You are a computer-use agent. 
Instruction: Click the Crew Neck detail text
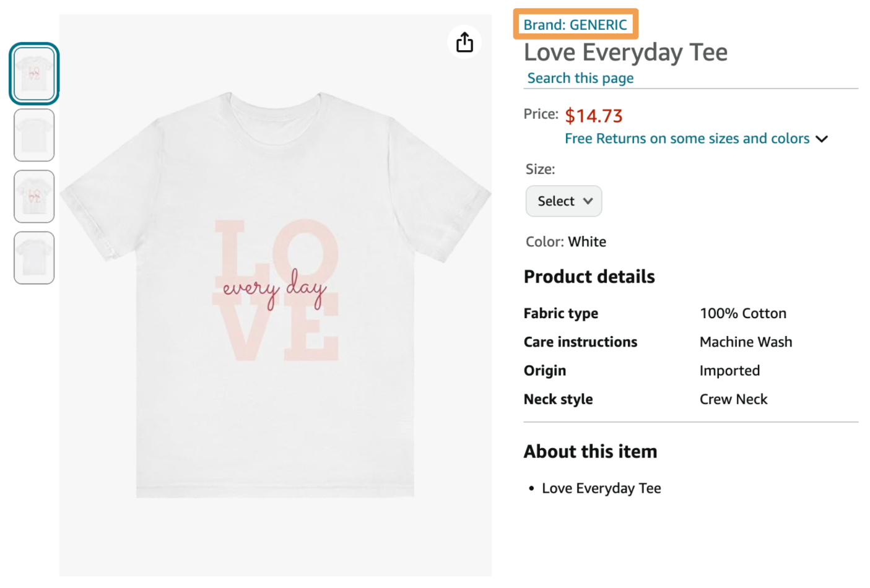[x=733, y=399]
